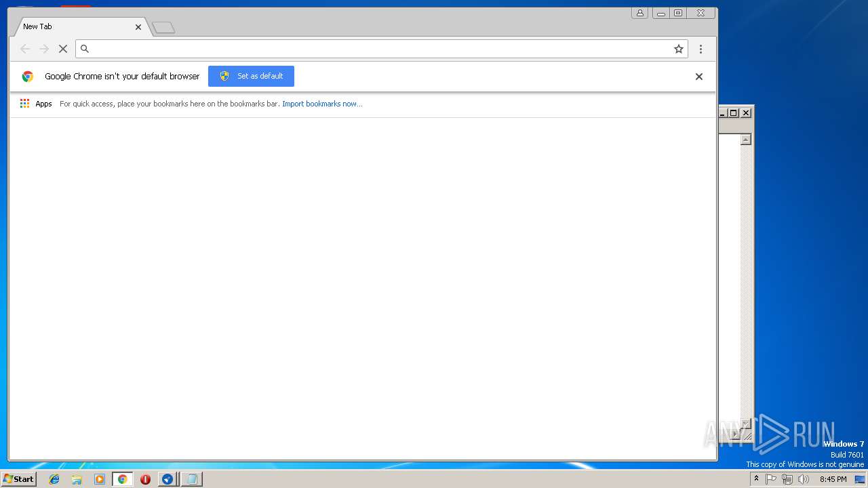Launch Internet Explorer from the taskbar
This screenshot has width=868, height=488.
pyautogui.click(x=54, y=479)
